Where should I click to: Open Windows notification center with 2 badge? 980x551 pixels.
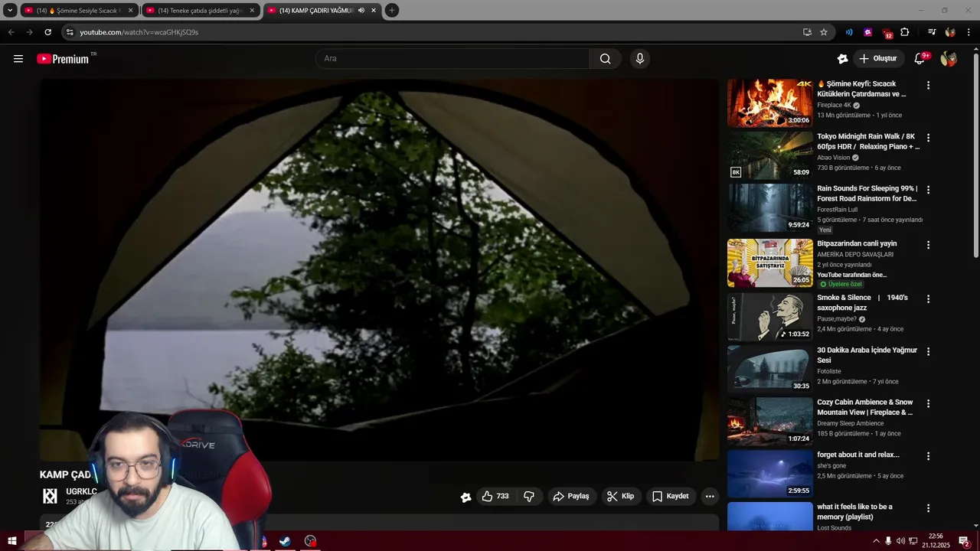[965, 541]
